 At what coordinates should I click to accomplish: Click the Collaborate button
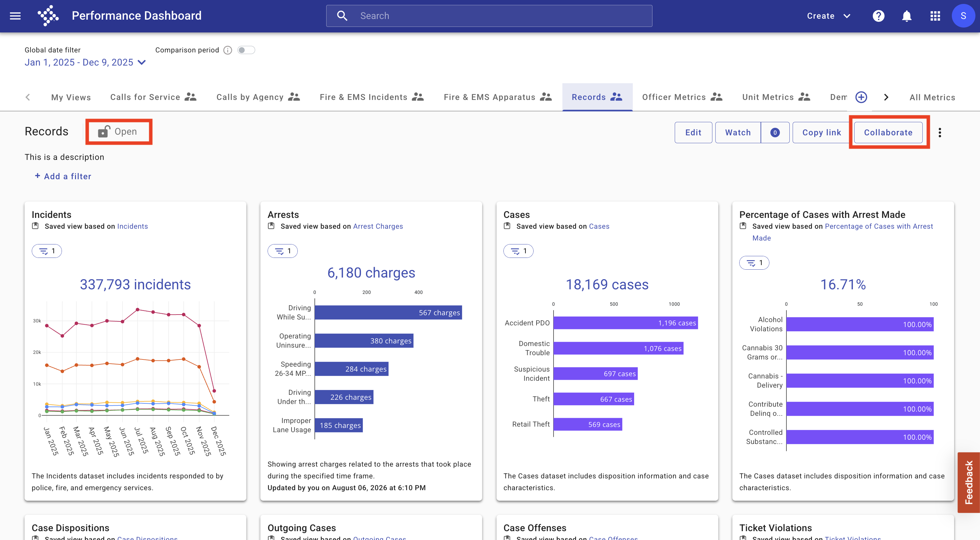[888, 132]
